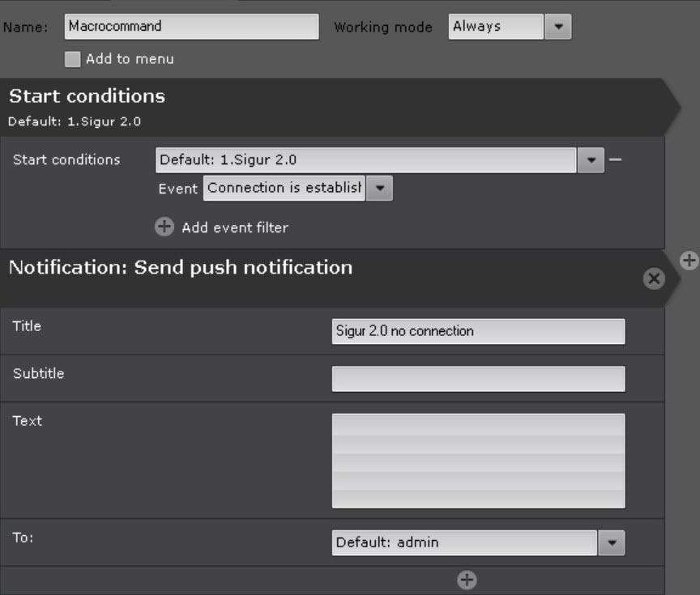The width and height of the screenshot is (700, 595).
Task: Delete the push notification action with X icon
Action: pos(653,278)
